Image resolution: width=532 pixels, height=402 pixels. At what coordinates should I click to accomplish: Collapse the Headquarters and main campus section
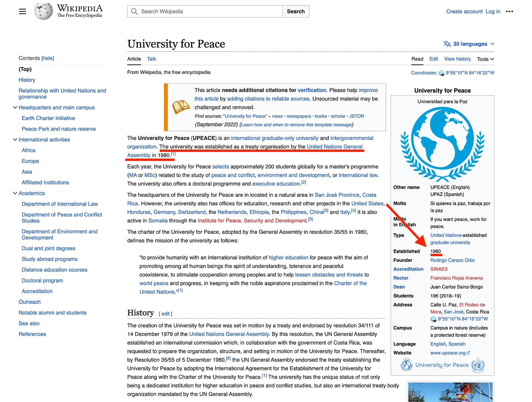click(15, 108)
